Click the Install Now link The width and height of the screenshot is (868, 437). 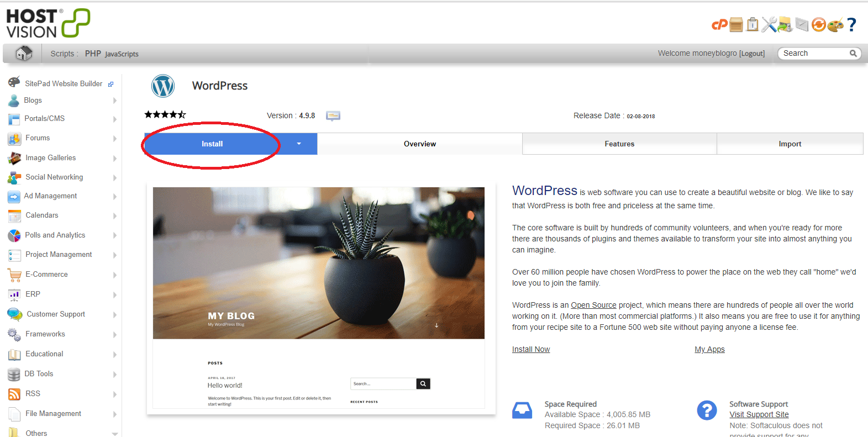coord(531,349)
